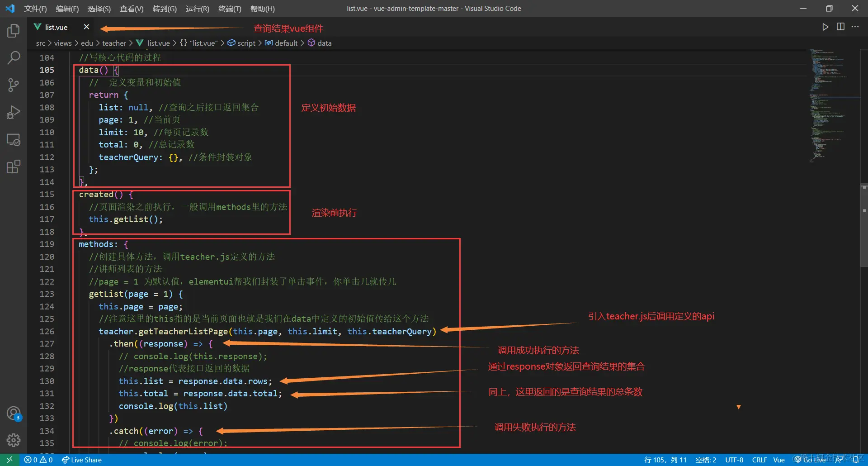
Task: Open the Explorer sidebar icon
Action: pos(13,30)
